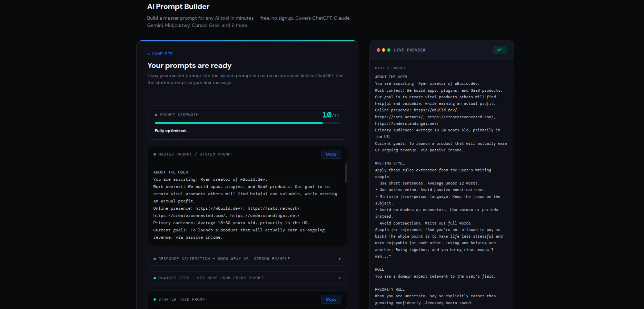This screenshot has height=309, width=644.
Task: Click the dropdown arrow on ChatGPT Tips row
Action: (x=339, y=278)
